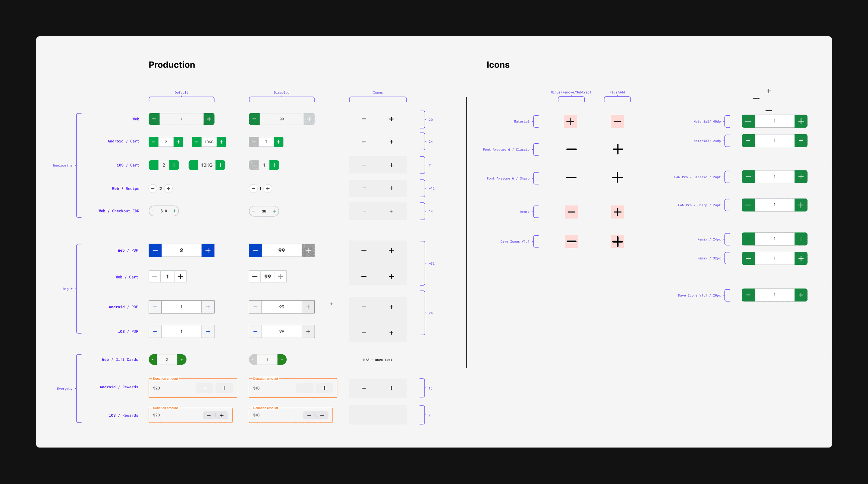Click the Dave Icons V1.1 plus icon
Viewport: 868px width, 484px height.
[x=618, y=241]
